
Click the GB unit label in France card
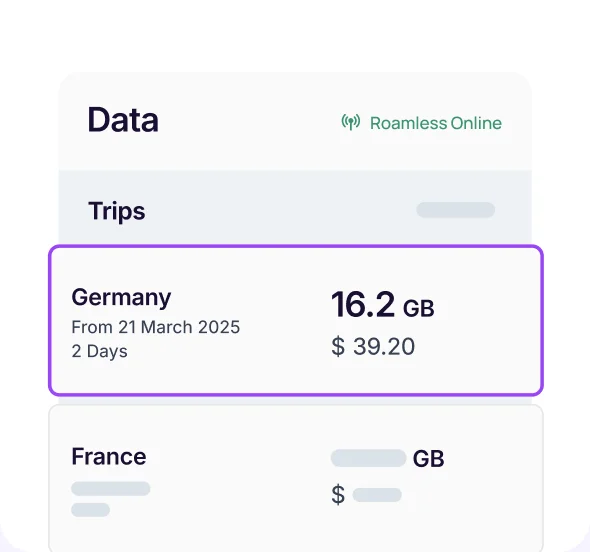(x=428, y=459)
